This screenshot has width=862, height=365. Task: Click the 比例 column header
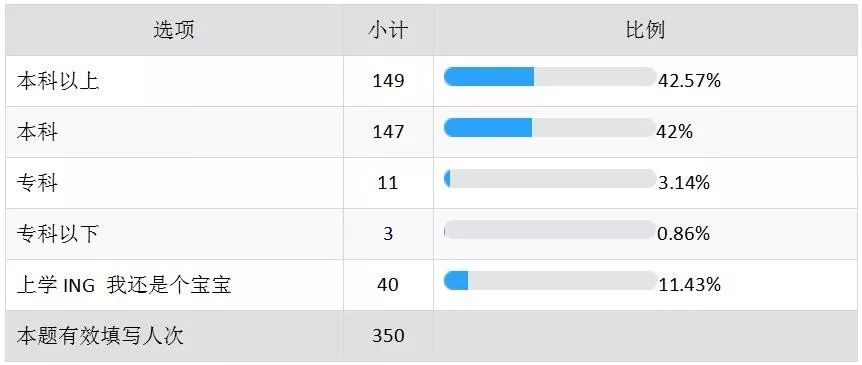(x=645, y=31)
